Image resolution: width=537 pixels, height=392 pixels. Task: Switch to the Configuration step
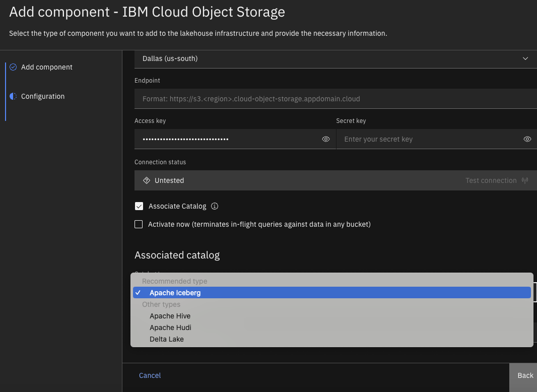pyautogui.click(x=42, y=96)
